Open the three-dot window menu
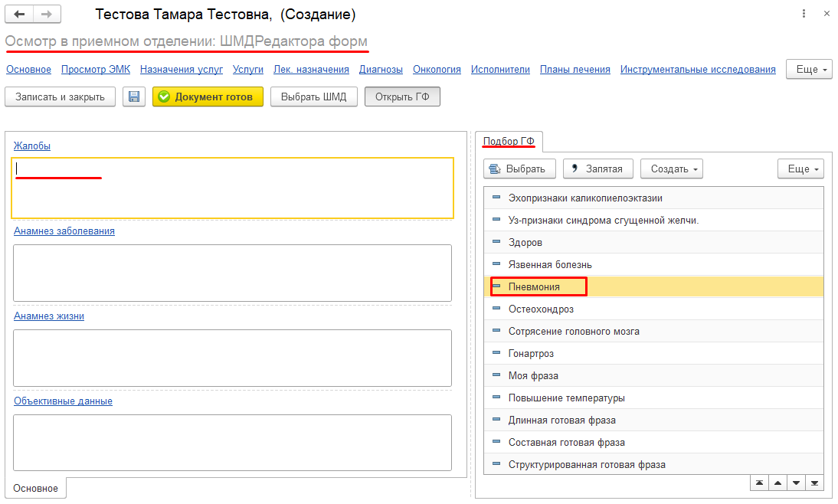Image resolution: width=838 pixels, height=504 pixels. click(x=804, y=14)
